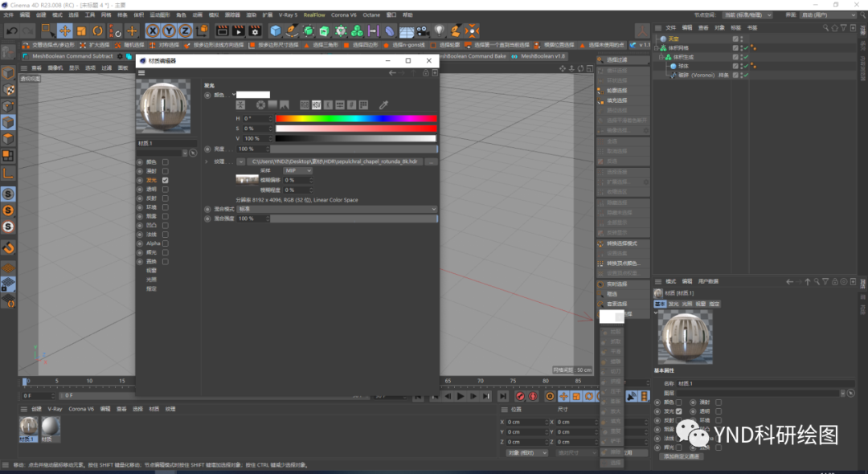Viewport: 868px width, 474px height.
Task: Click 扩大选择 grow selection button
Action: tap(95, 45)
